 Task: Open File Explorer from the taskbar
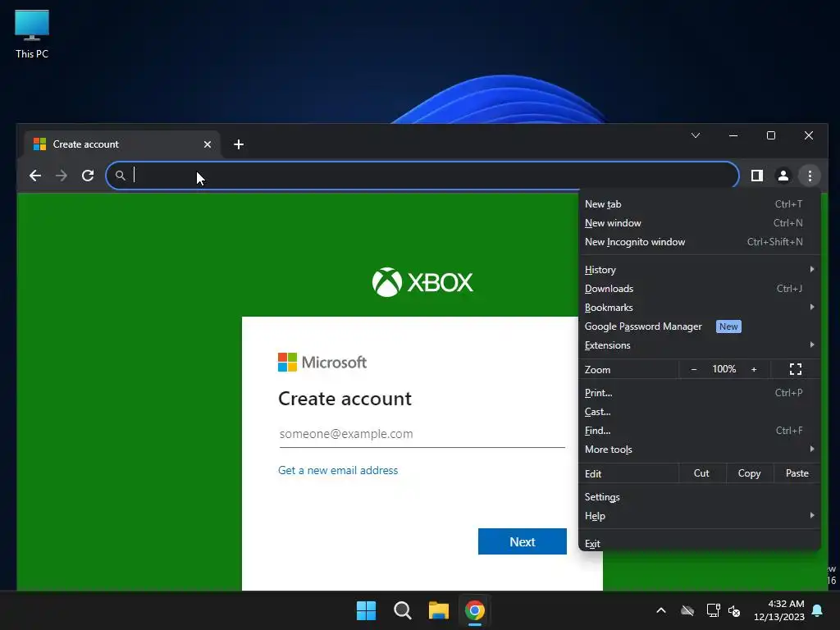[439, 610]
